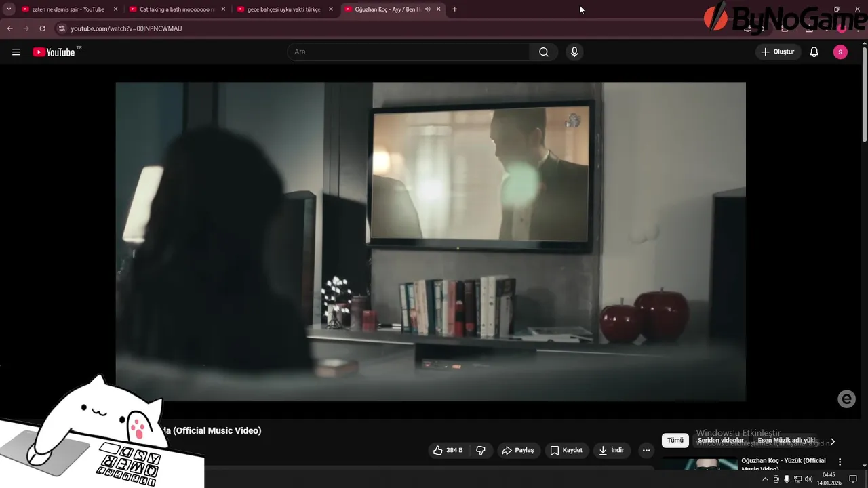Dislike the video with thumbs down
This screenshot has height=488, width=868.
tap(481, 450)
